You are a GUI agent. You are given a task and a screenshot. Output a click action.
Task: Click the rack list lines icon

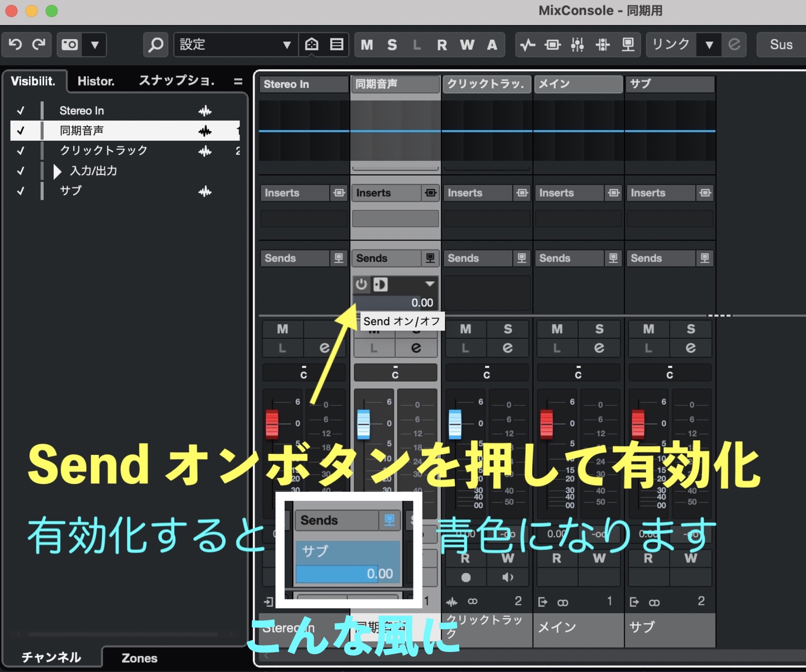[337, 45]
